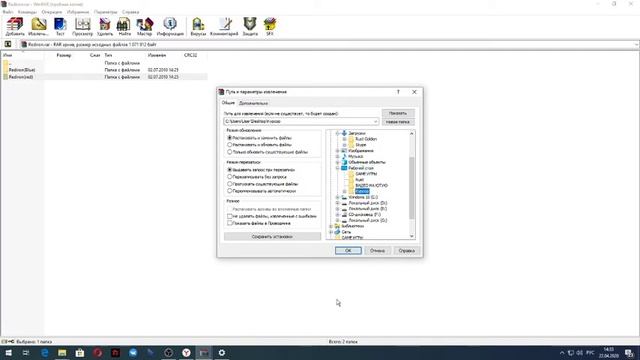Image resolution: width=640 pixels, height=360 pixels.
Task: Open Opera browser from the taskbar
Action: [x=97, y=353]
